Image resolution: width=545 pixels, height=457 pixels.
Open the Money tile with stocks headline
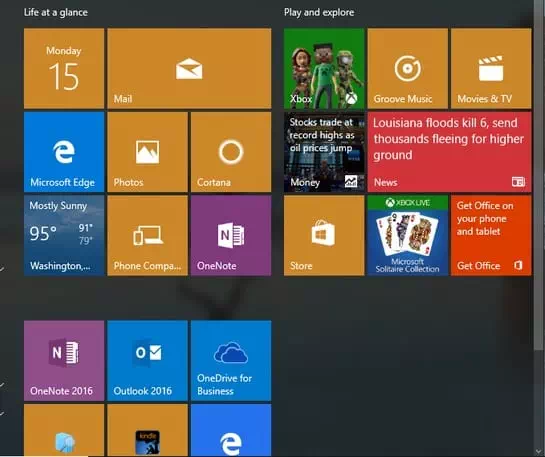tap(324, 152)
